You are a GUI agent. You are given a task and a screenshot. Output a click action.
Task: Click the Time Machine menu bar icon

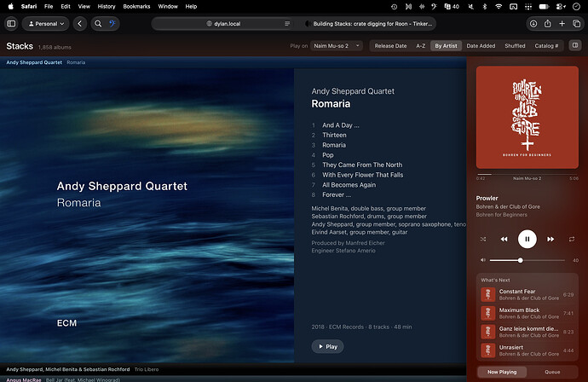(x=394, y=6)
